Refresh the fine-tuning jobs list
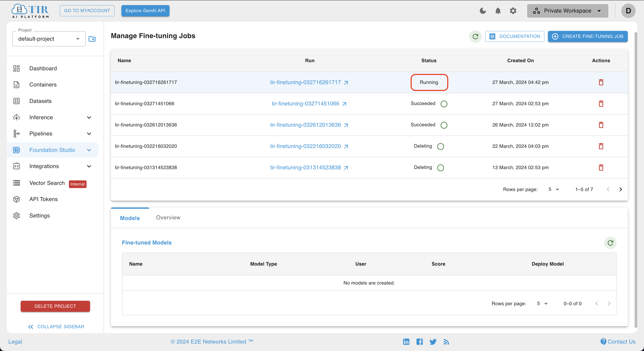Viewport: 644px width, 351px height. click(x=475, y=36)
